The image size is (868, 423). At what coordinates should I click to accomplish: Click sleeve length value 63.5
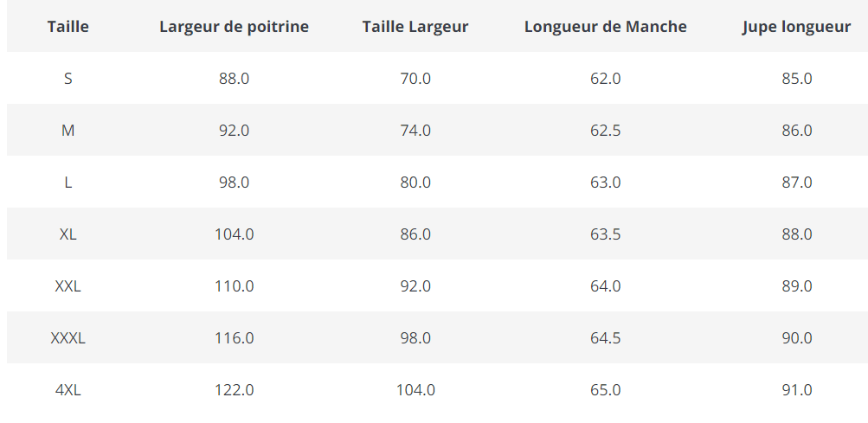[x=606, y=234]
